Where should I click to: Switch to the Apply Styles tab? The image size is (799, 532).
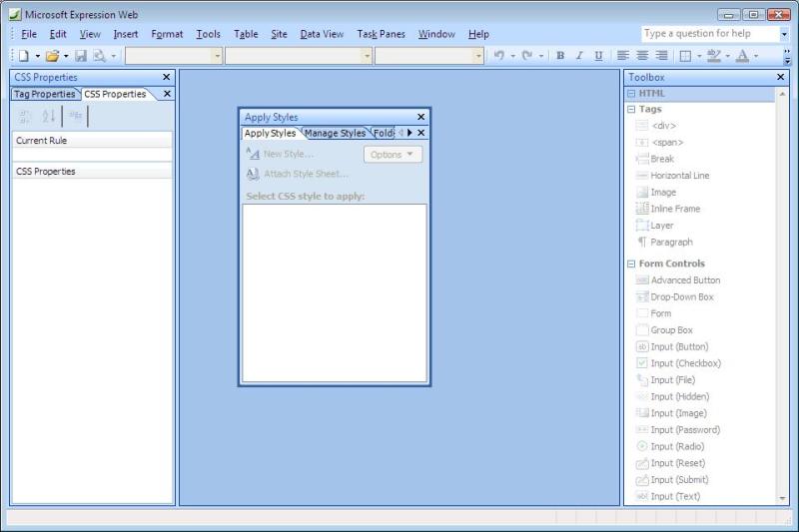click(270, 133)
